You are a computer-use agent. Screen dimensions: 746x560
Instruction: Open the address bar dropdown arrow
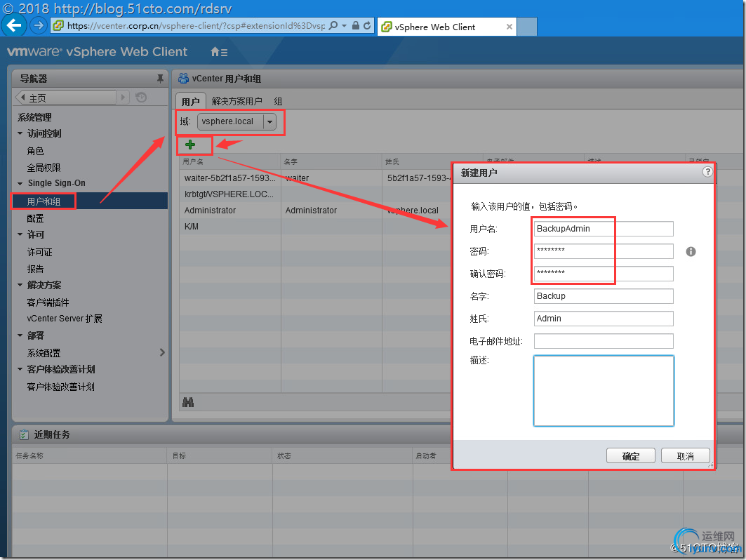click(344, 26)
